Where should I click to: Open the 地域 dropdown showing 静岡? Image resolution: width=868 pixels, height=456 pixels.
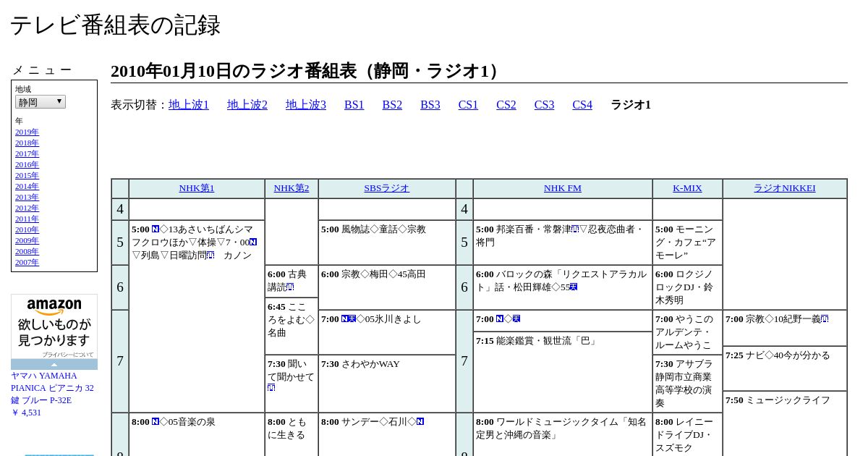click(x=41, y=102)
